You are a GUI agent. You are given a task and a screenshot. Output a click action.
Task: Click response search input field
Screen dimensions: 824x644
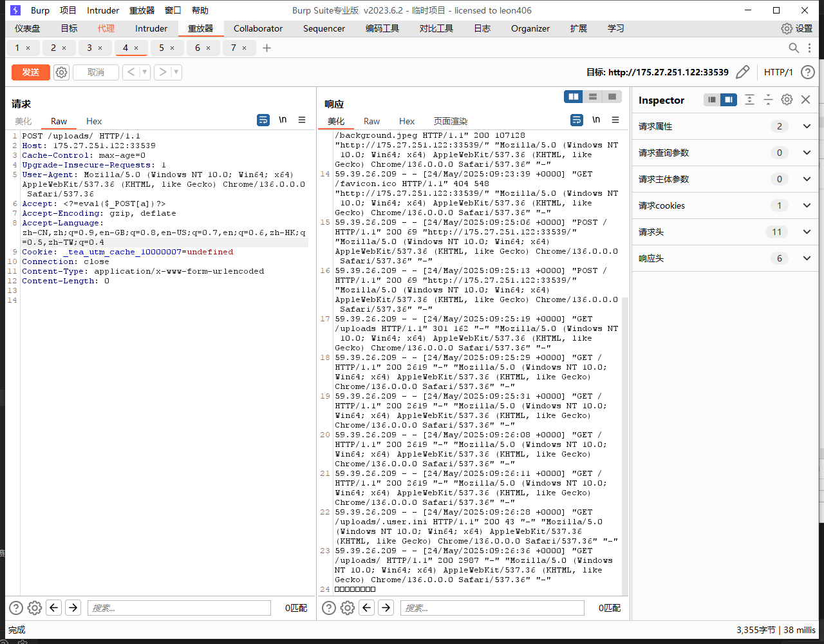point(492,607)
